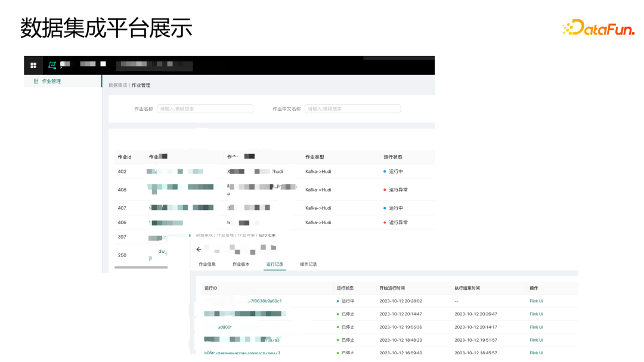Click the 开始运行时间 column header
Image resolution: width=644 pixels, height=362 pixels.
click(392, 288)
